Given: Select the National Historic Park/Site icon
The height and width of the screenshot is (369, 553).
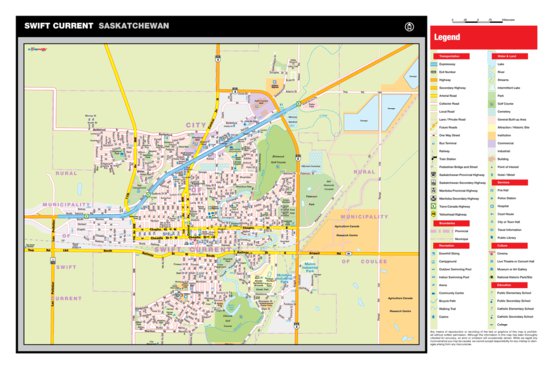Looking at the screenshot, I should click(492, 277).
